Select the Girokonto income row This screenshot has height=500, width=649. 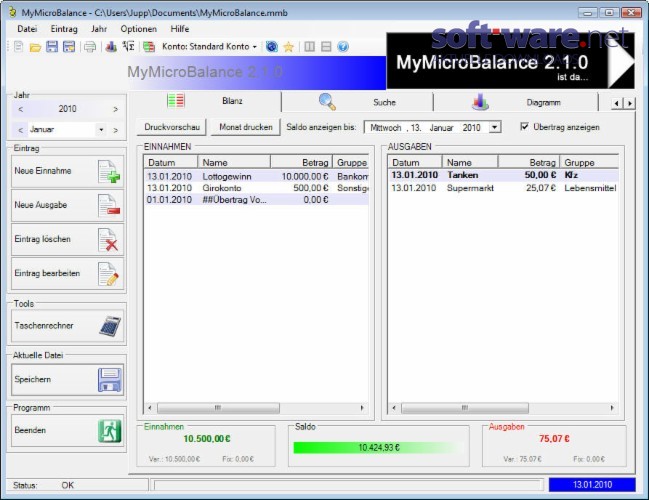tap(256, 188)
